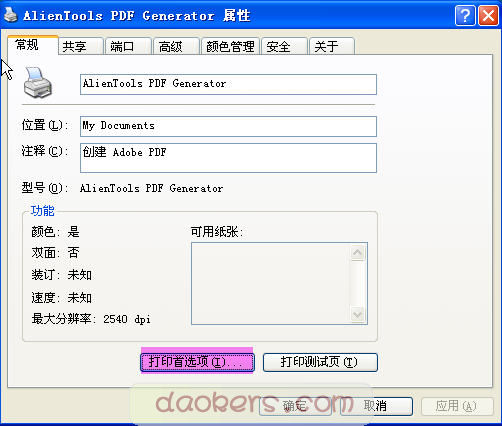Click the paper list scroll up arrow
This screenshot has width=502, height=426.
tap(358, 253)
